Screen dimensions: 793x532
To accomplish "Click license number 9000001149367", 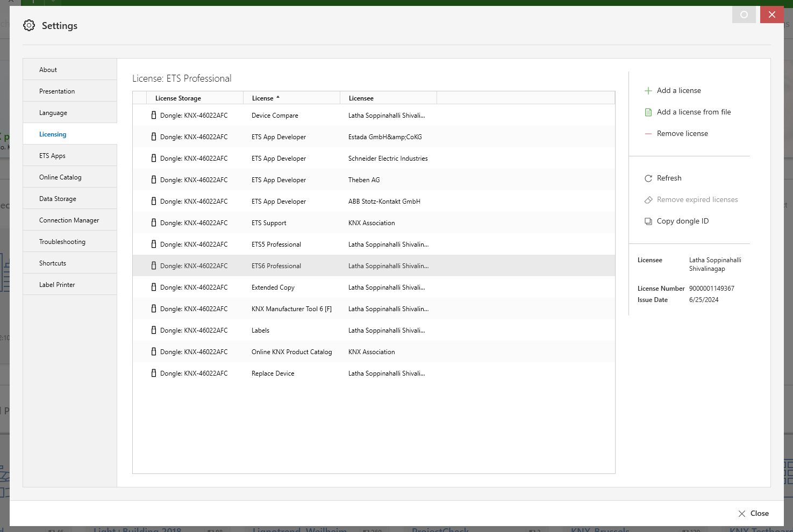I will (712, 288).
